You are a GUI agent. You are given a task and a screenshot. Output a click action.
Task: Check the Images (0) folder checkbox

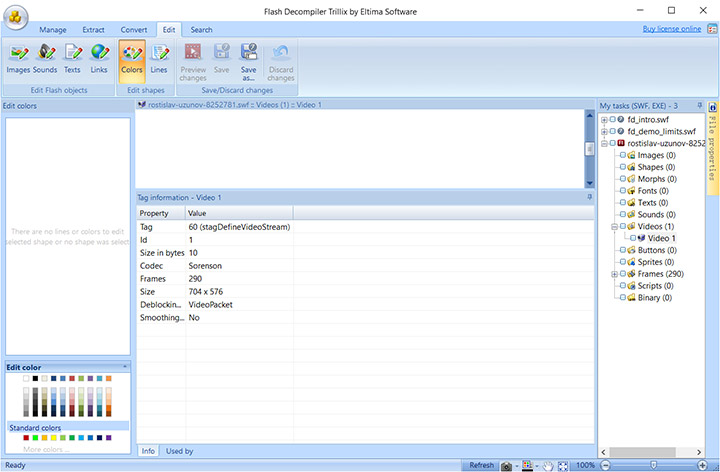623,155
